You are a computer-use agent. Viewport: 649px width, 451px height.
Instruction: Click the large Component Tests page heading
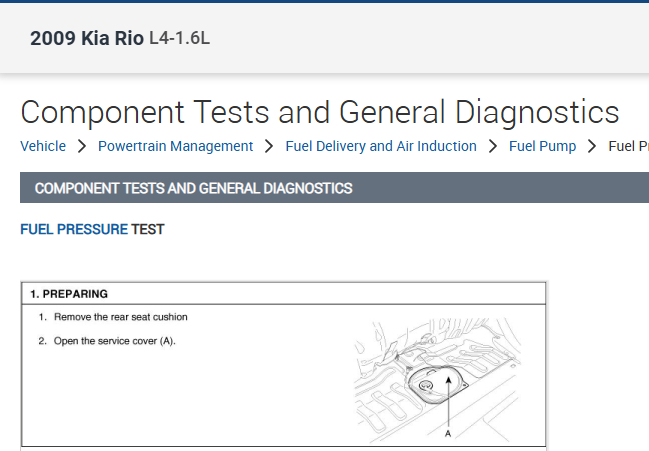319,111
